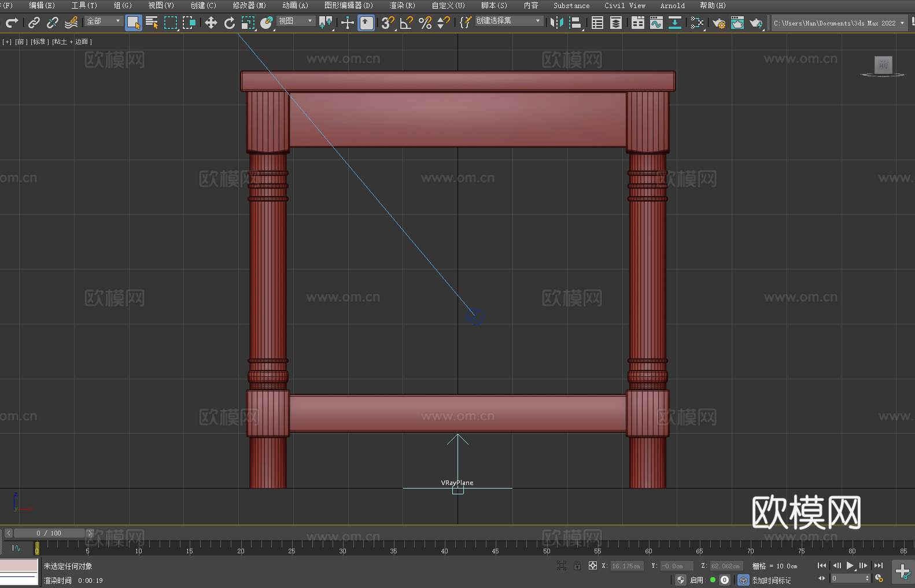Click the time slider 0 / 100 handle
This screenshot has height=588, width=915.
[49, 533]
